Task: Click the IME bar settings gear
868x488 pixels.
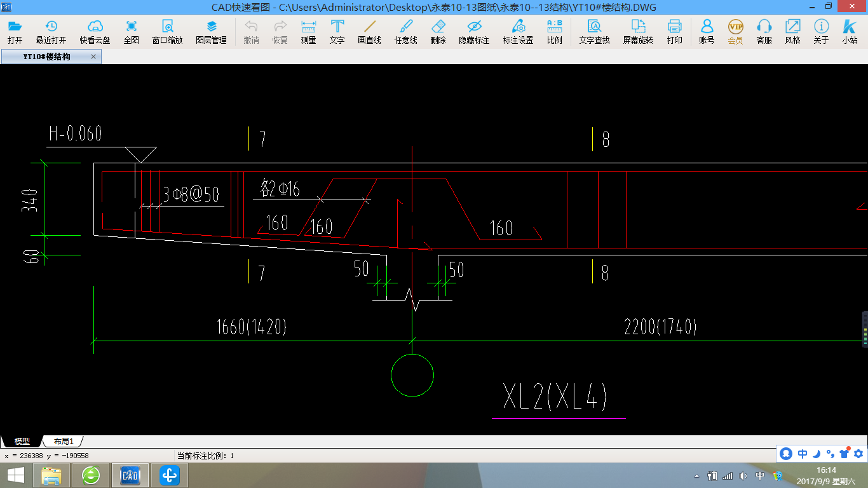Action: pyautogui.click(x=858, y=454)
